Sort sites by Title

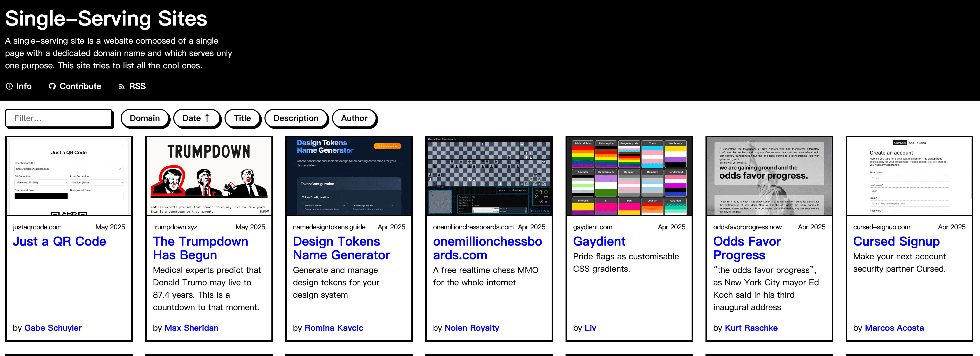tap(242, 118)
